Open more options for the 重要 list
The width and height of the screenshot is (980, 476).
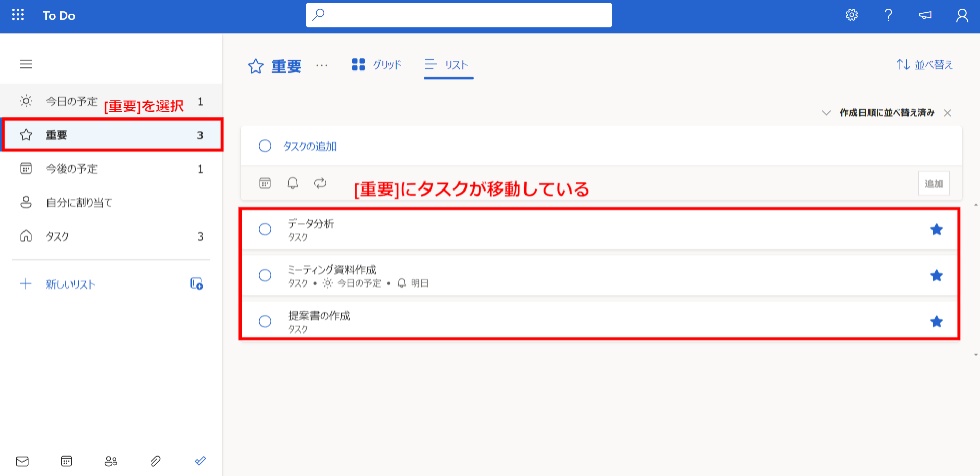tap(322, 65)
